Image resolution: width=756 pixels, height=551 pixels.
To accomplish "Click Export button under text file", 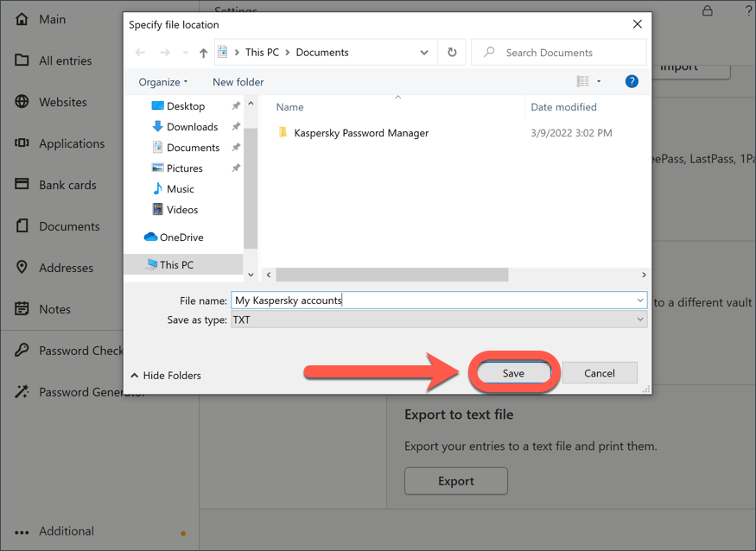I will coord(456,481).
